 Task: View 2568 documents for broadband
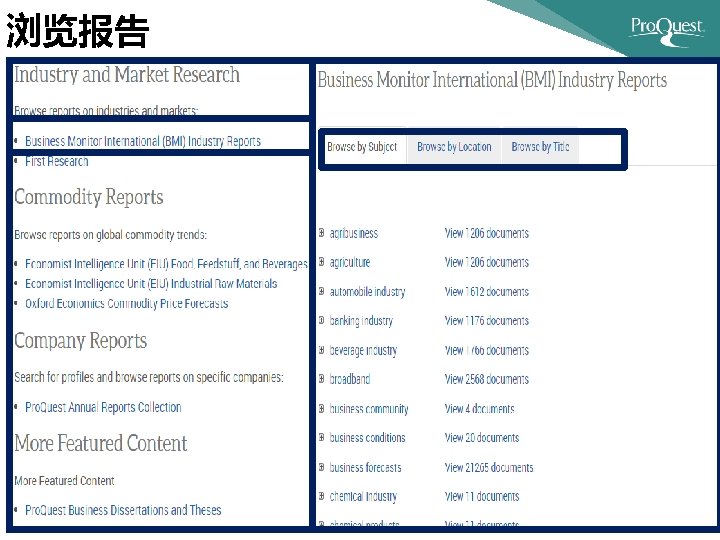[x=487, y=379]
